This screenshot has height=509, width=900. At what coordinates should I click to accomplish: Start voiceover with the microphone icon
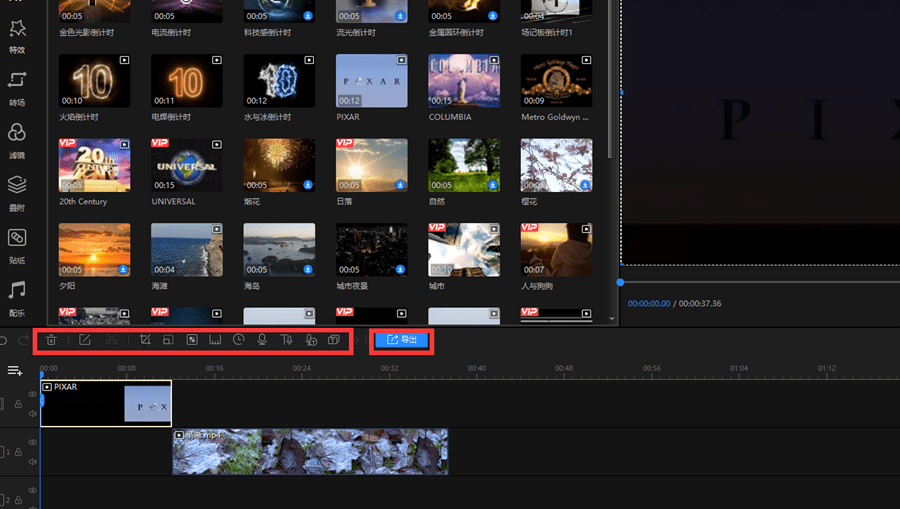(262, 340)
